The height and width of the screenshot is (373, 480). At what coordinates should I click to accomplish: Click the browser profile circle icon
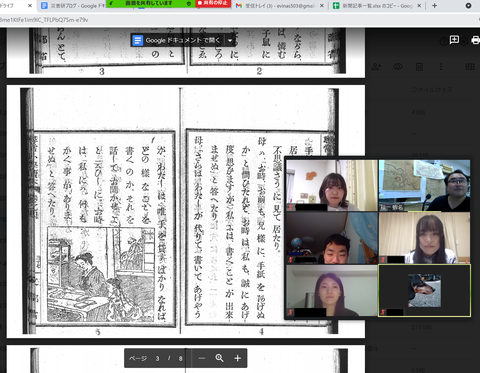pyautogui.click(x=468, y=6)
